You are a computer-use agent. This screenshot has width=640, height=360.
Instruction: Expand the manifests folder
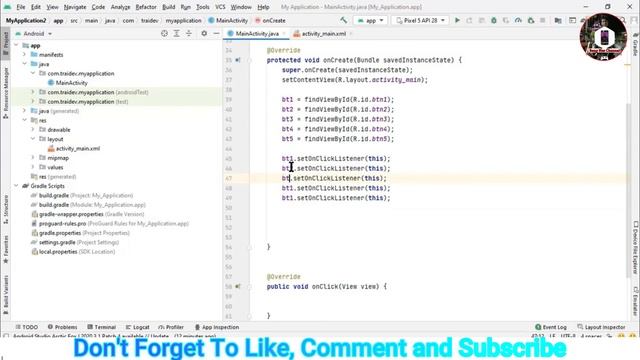coord(24,55)
